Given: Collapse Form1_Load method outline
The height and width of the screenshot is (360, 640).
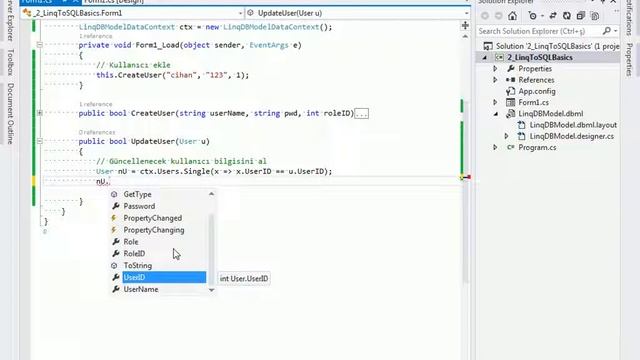Looking at the screenshot, I should tap(40, 45).
